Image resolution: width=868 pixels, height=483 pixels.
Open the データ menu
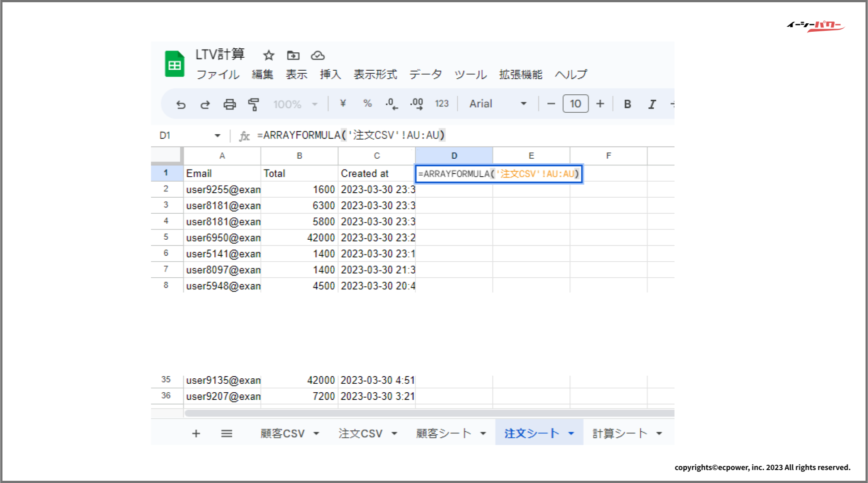pyautogui.click(x=425, y=74)
